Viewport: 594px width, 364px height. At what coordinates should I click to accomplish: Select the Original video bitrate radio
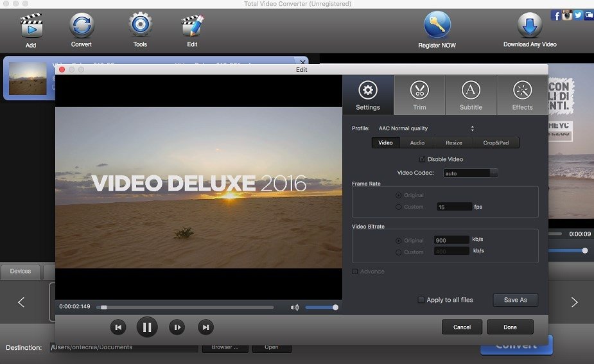pyautogui.click(x=399, y=241)
